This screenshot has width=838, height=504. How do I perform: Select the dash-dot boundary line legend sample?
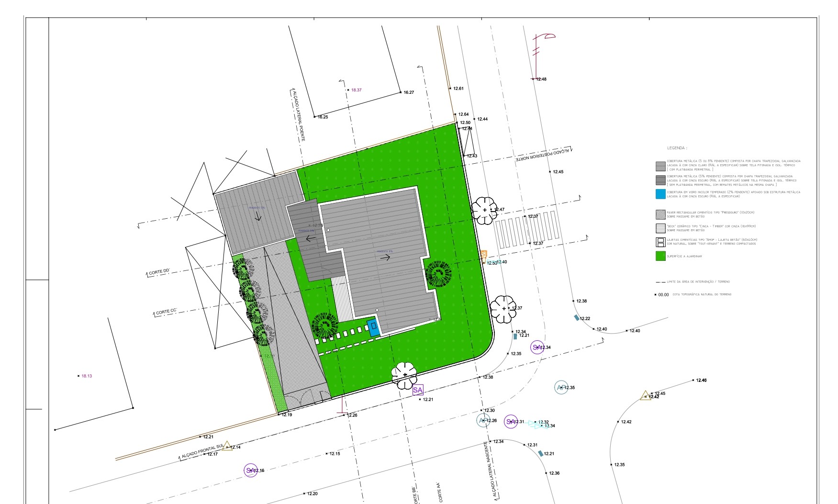(660, 282)
